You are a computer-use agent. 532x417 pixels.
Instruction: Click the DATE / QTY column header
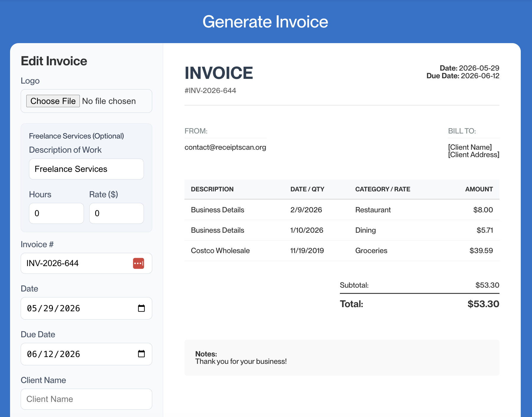(307, 189)
